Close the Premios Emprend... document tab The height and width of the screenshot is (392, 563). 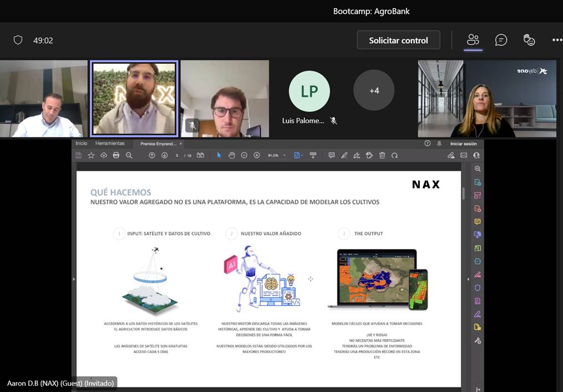pyautogui.click(x=181, y=144)
